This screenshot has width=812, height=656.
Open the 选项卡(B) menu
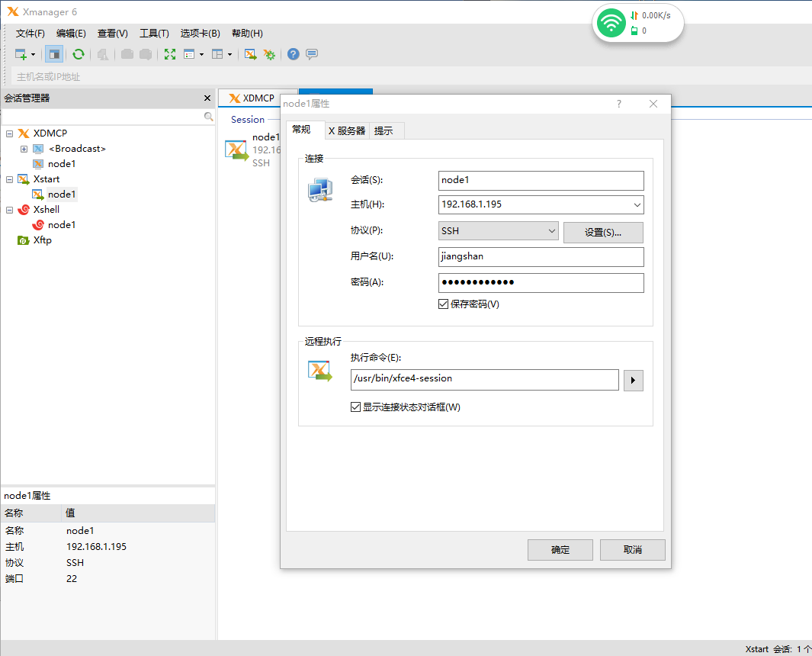point(200,33)
